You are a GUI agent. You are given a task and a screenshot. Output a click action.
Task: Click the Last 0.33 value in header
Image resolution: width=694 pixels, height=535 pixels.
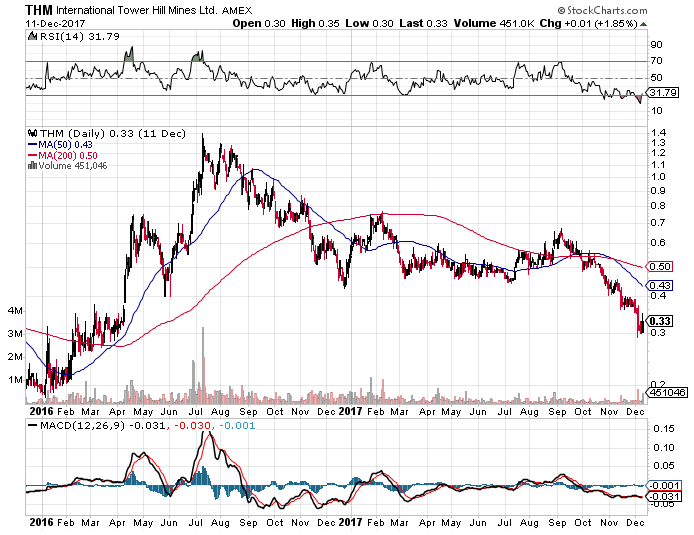[x=423, y=23]
